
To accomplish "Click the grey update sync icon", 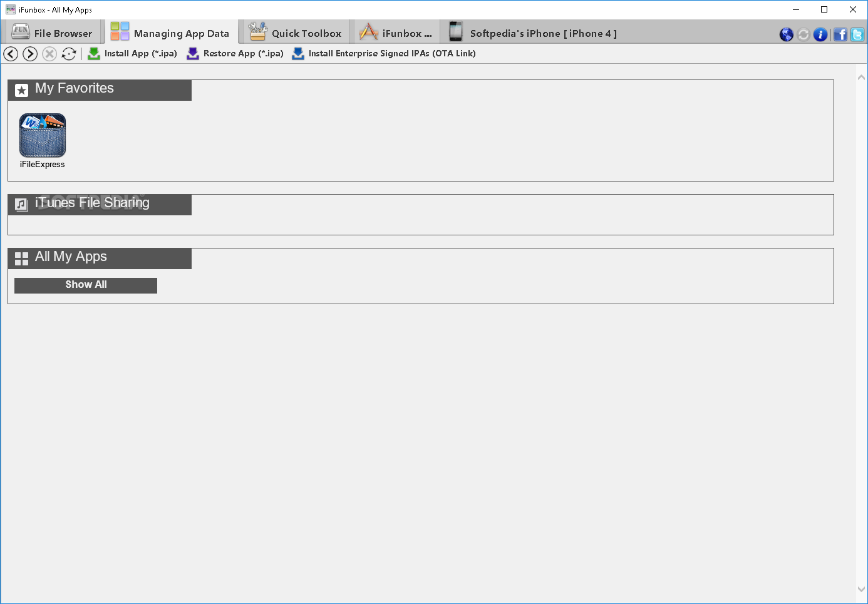I will click(x=803, y=34).
